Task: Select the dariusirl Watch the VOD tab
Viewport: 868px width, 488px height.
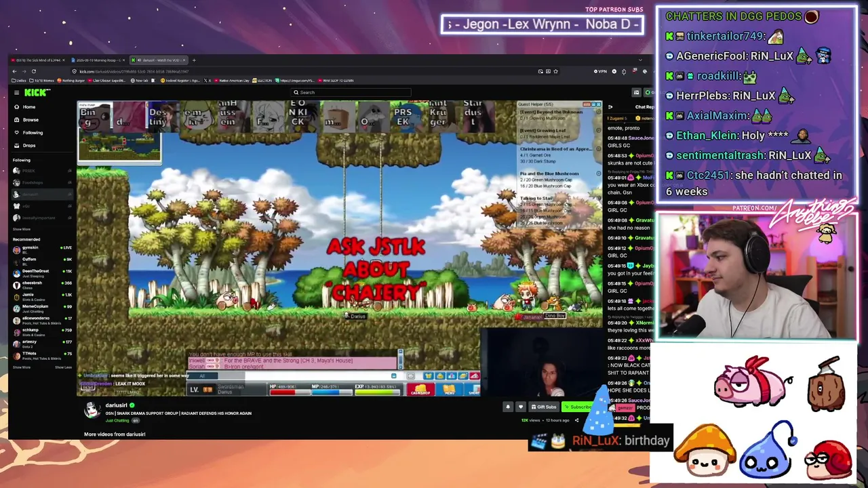Action: (157, 60)
